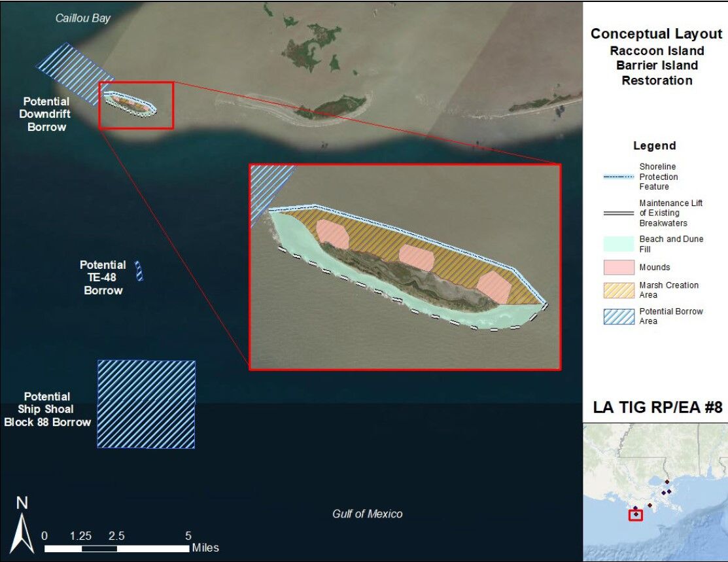The height and width of the screenshot is (562, 728).
Task: Click the small red extent box around Raccoon Island
Action: pos(136,105)
